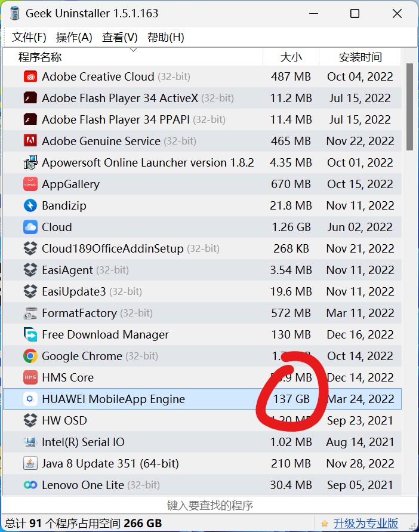Viewport: 419px width, 532px height.
Task: Click the AppGallery Huawei icon
Action: 30,184
